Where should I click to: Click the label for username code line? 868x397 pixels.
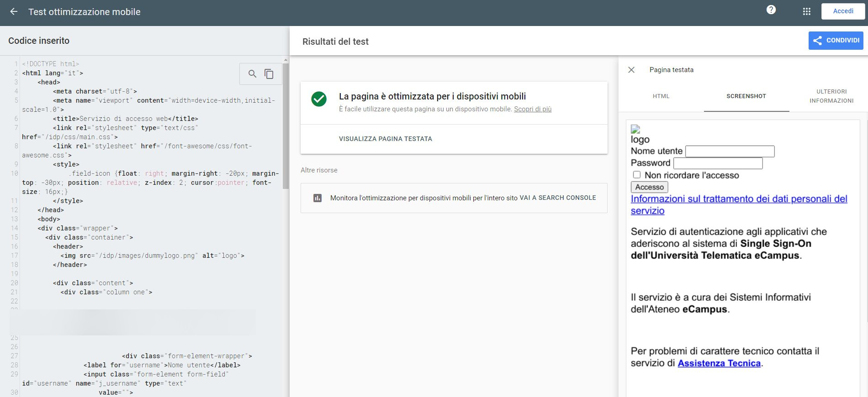tap(162, 365)
